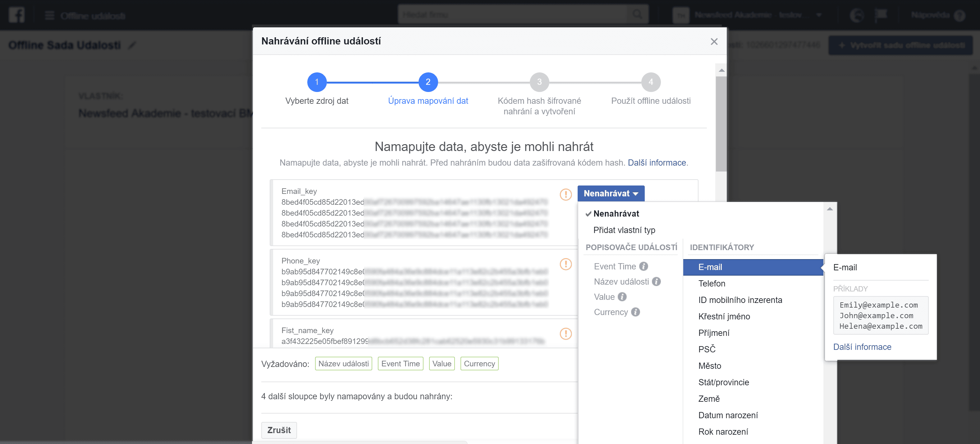Click the Zrušit button

[279, 430]
